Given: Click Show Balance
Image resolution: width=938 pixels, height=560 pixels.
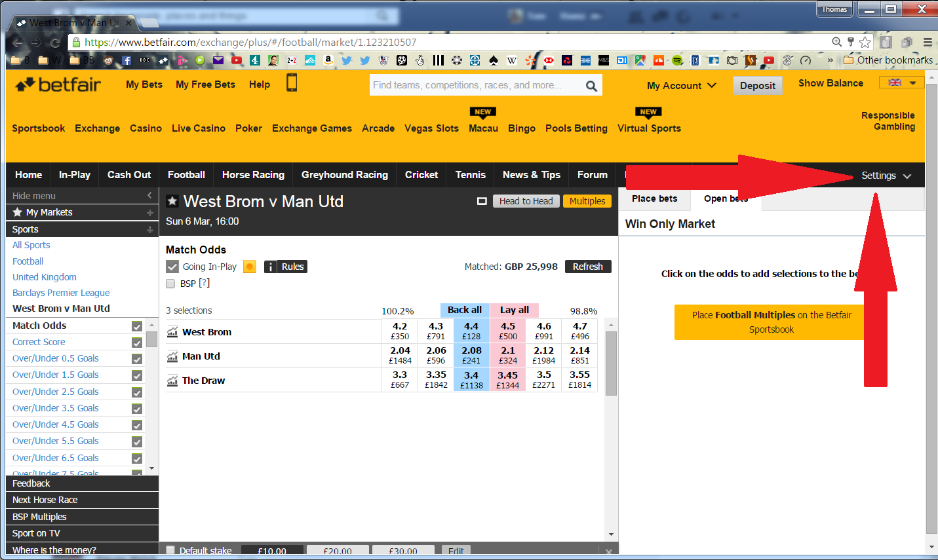Looking at the screenshot, I should point(831,83).
